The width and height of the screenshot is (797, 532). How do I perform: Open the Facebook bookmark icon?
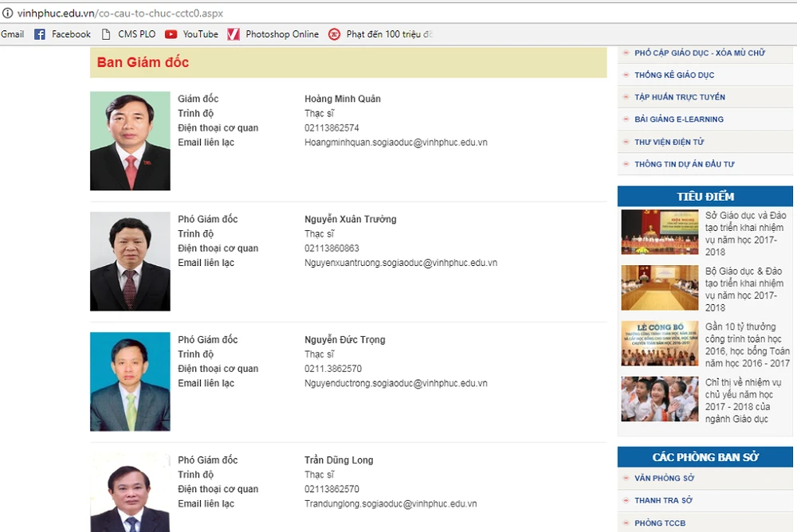point(40,34)
